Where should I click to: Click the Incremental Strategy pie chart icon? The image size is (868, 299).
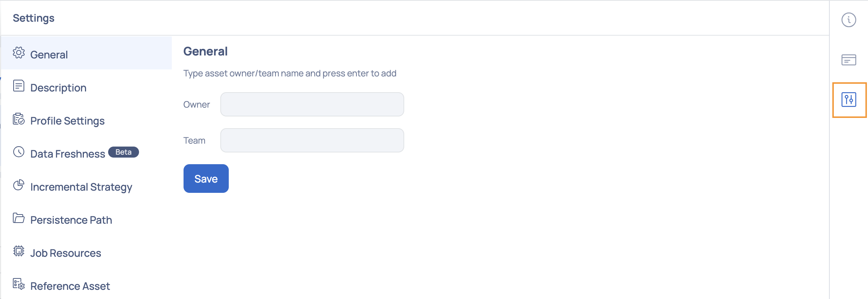[19, 185]
